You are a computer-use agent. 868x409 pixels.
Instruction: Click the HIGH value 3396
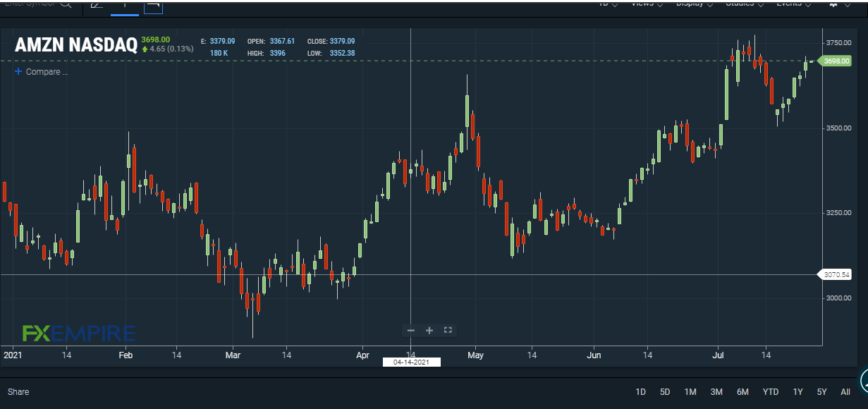(279, 53)
